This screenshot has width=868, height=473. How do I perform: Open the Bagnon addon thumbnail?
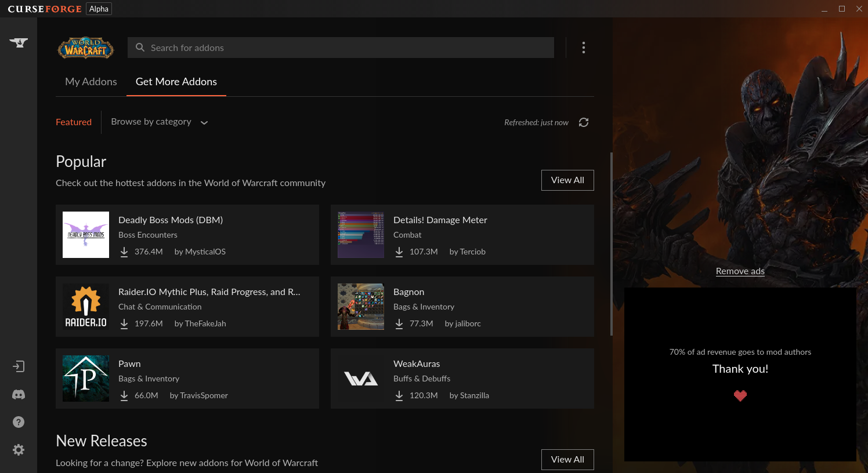pyautogui.click(x=361, y=307)
